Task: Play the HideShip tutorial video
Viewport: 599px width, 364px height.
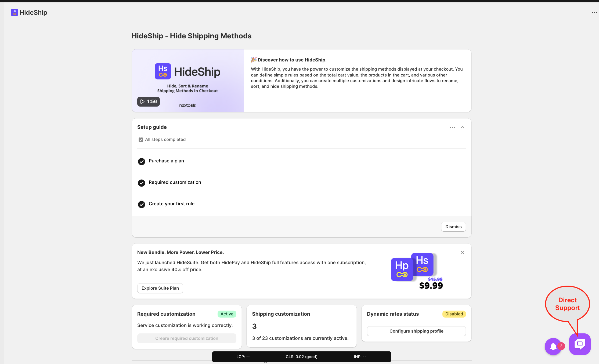Action: click(x=148, y=101)
